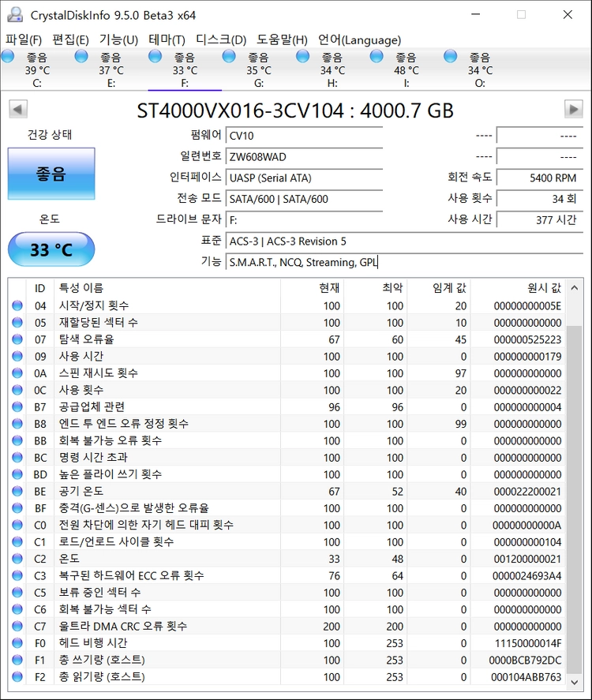Open the 편집(E) menu
The image size is (592, 700).
70,39
